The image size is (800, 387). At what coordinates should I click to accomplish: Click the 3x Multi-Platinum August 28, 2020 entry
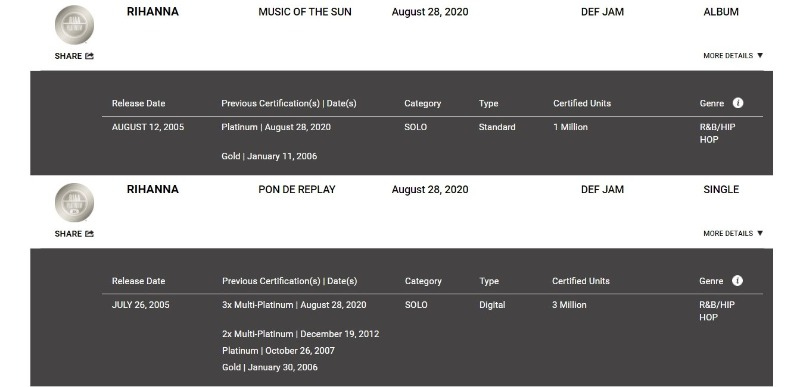294,305
